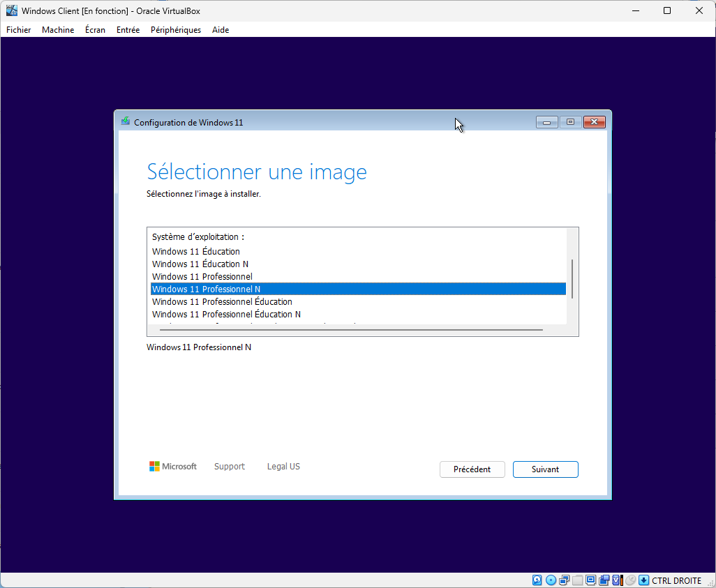Open the Support link
The image size is (716, 588).
229,466
